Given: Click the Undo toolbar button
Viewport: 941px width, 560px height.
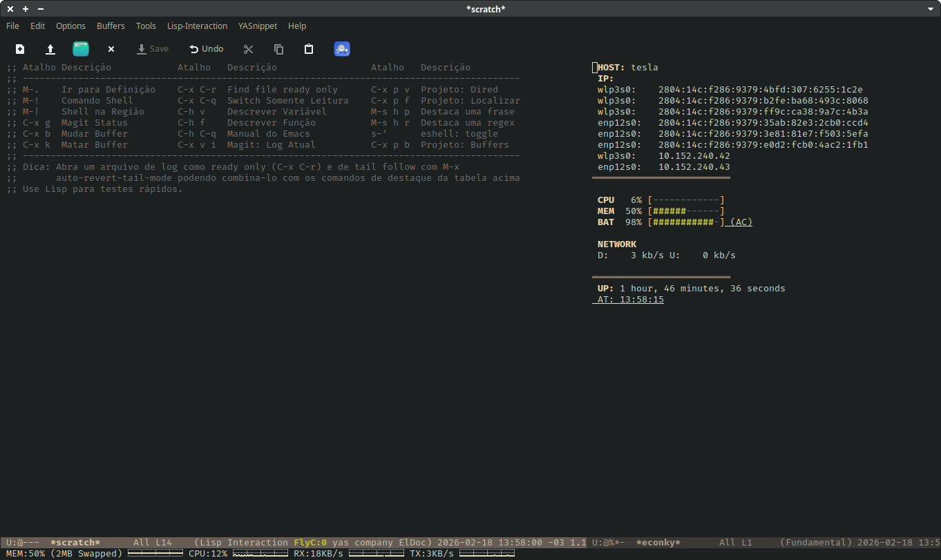Looking at the screenshot, I should 207,49.
